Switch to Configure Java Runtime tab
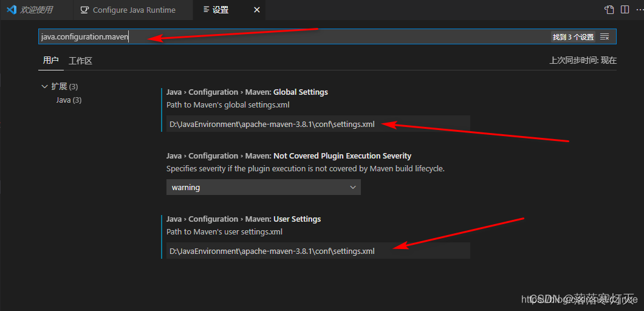Viewport: 644px width, 311px height. [x=133, y=10]
